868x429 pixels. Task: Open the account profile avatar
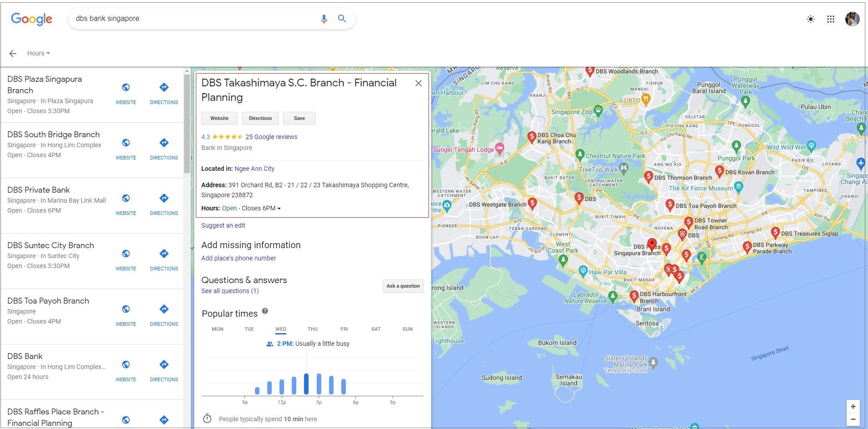tap(852, 19)
